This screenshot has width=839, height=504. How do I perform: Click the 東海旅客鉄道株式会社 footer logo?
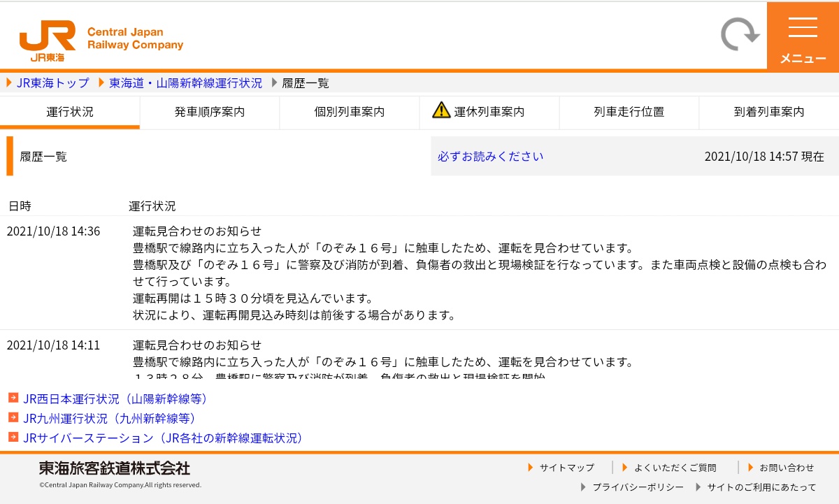(x=114, y=468)
